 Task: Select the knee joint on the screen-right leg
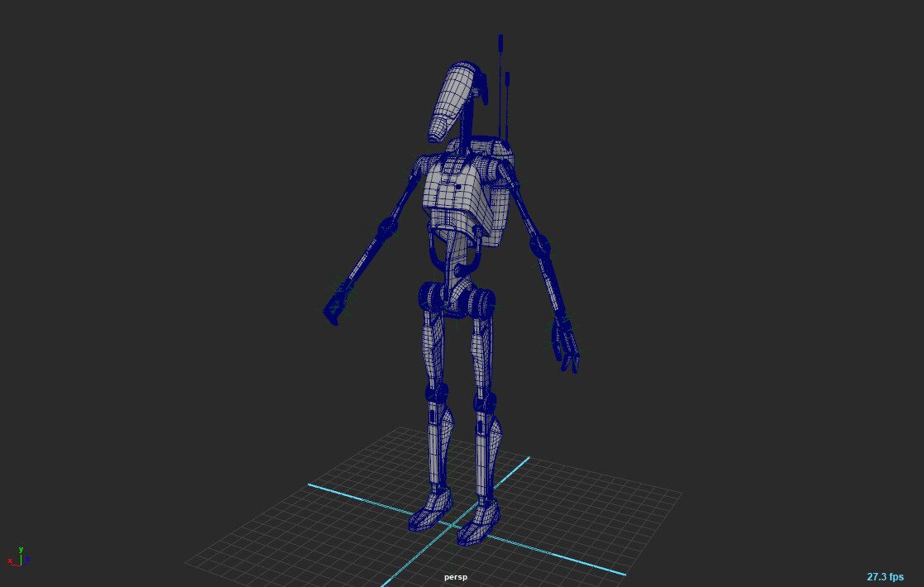coord(485,403)
